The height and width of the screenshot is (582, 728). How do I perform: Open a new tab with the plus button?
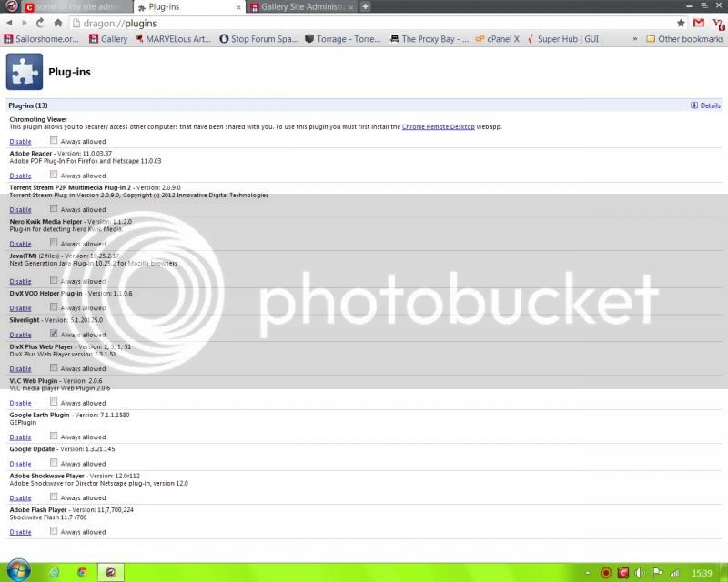366,6
